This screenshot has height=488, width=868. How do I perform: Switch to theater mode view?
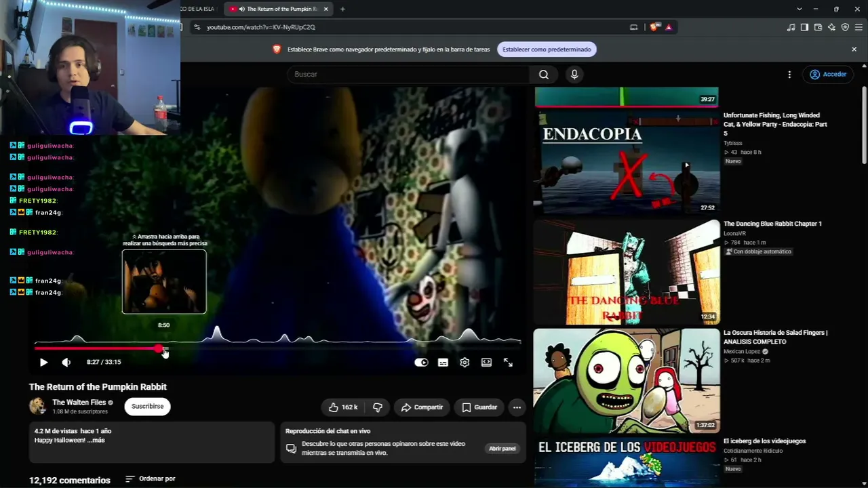point(486,363)
